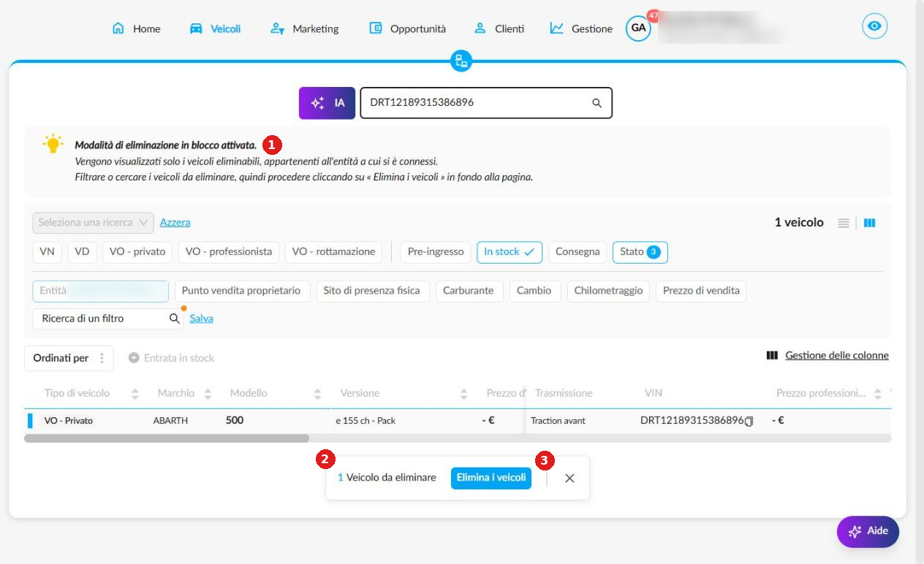Click the GA user avatar
The image size is (924, 564).
[x=638, y=28]
